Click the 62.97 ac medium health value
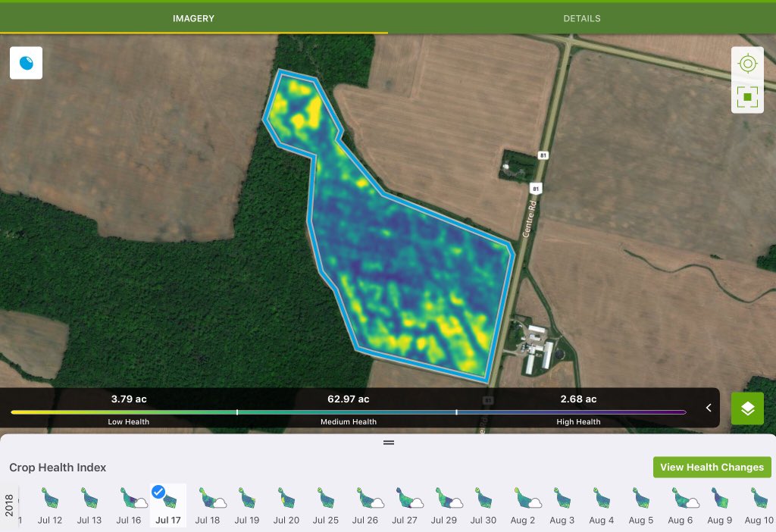This screenshot has width=776, height=532. pos(349,399)
